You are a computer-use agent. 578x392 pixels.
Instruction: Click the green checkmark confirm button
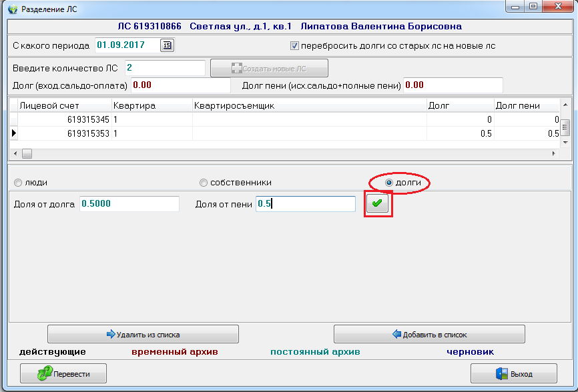[378, 204]
